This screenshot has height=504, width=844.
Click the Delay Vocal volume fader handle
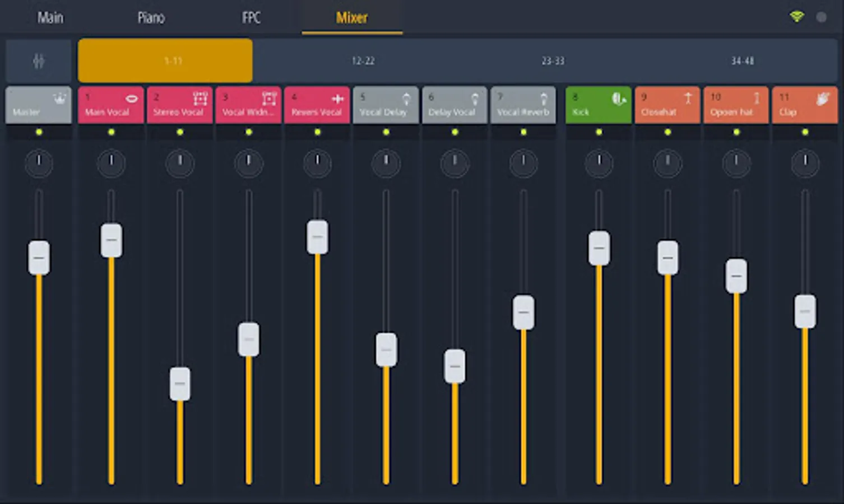click(x=455, y=366)
